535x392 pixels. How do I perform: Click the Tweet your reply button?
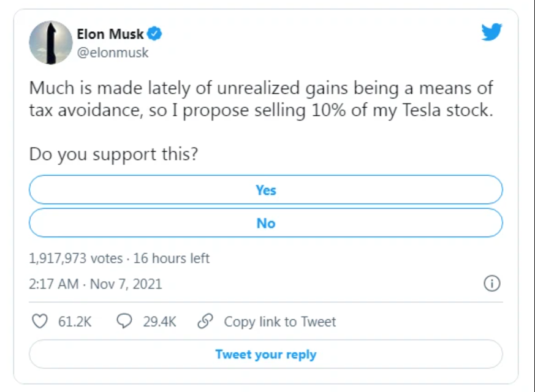click(266, 354)
